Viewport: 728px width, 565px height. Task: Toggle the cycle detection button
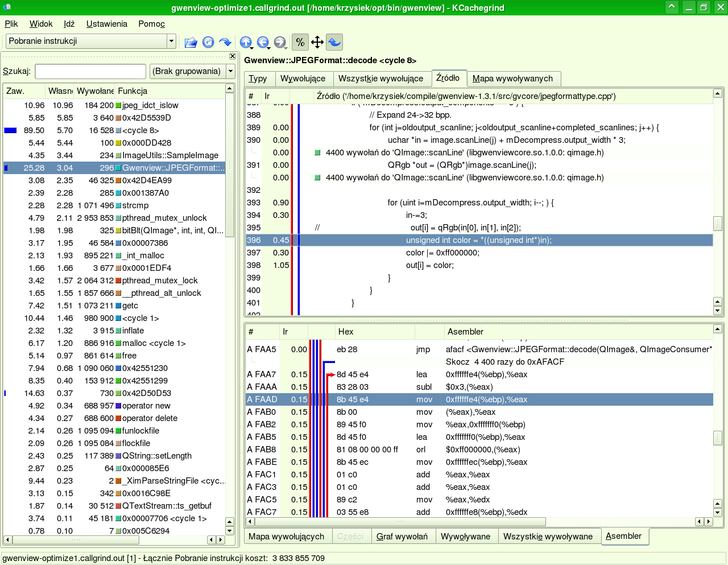click(x=334, y=42)
